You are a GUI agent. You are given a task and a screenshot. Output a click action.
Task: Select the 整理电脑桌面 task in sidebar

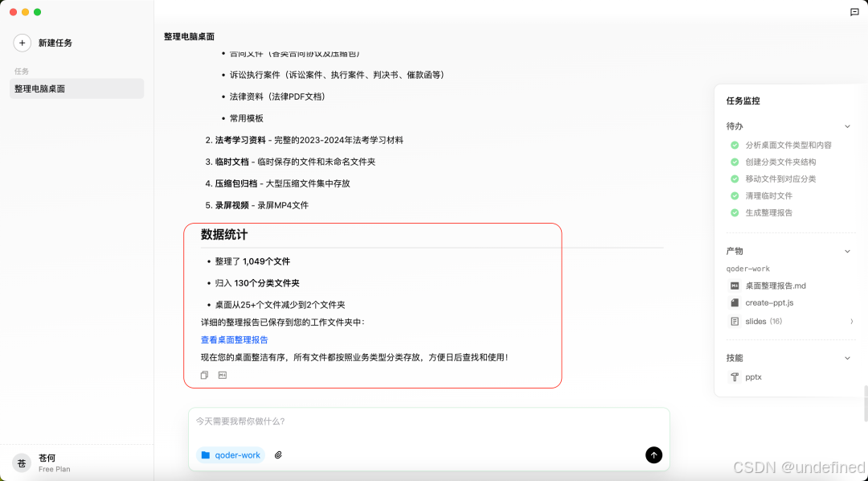click(x=76, y=88)
